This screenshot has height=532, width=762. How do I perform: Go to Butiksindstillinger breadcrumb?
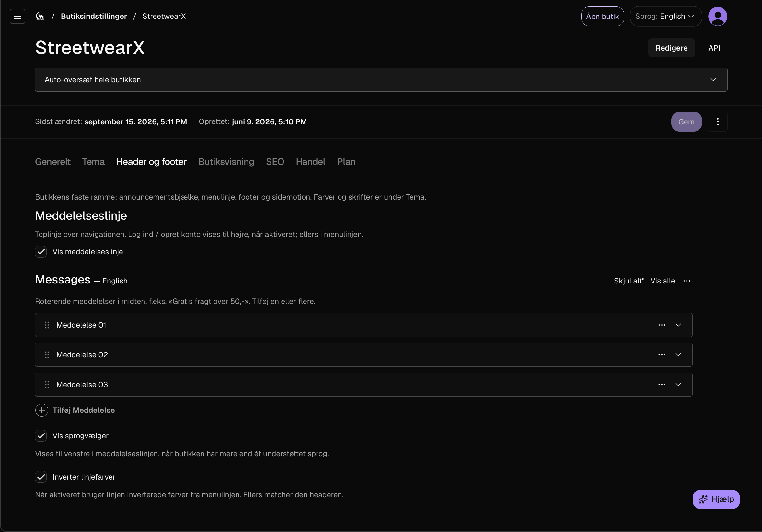(x=94, y=16)
